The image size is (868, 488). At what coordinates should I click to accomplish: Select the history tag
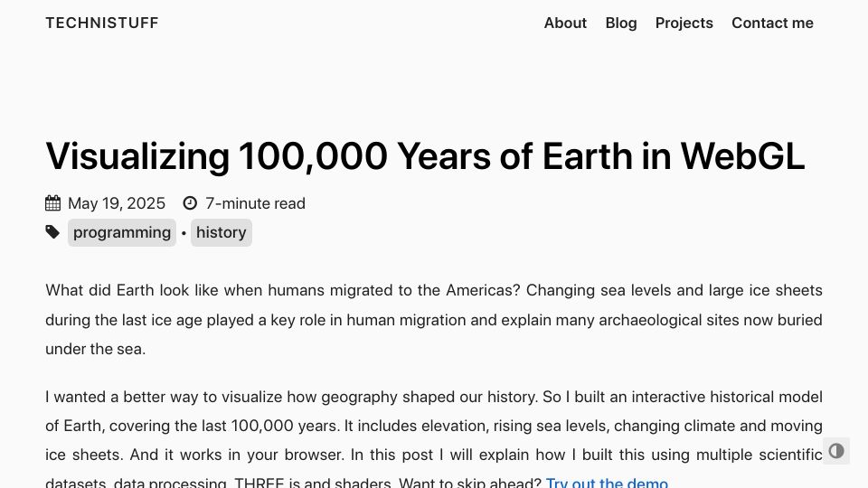(x=221, y=232)
